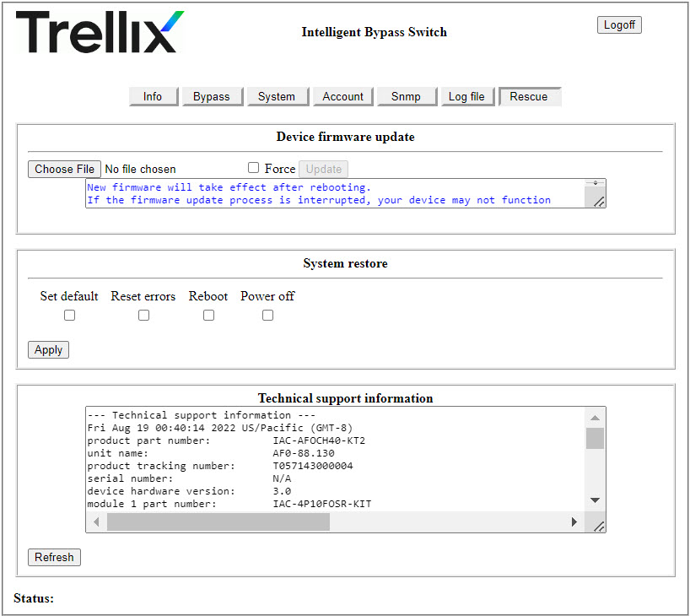This screenshot has height=616, width=690.
Task: Click the Trellix logo
Action: tap(100, 32)
